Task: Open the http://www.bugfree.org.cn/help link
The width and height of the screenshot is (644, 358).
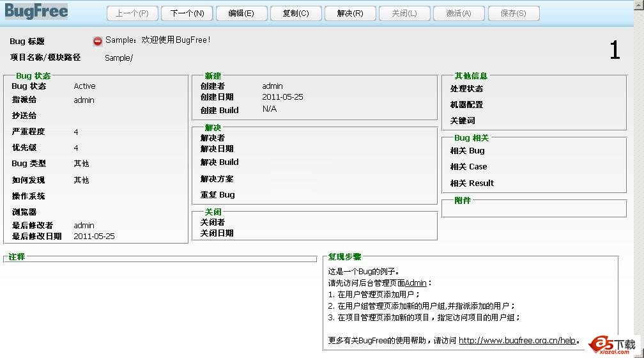Action: [517, 340]
